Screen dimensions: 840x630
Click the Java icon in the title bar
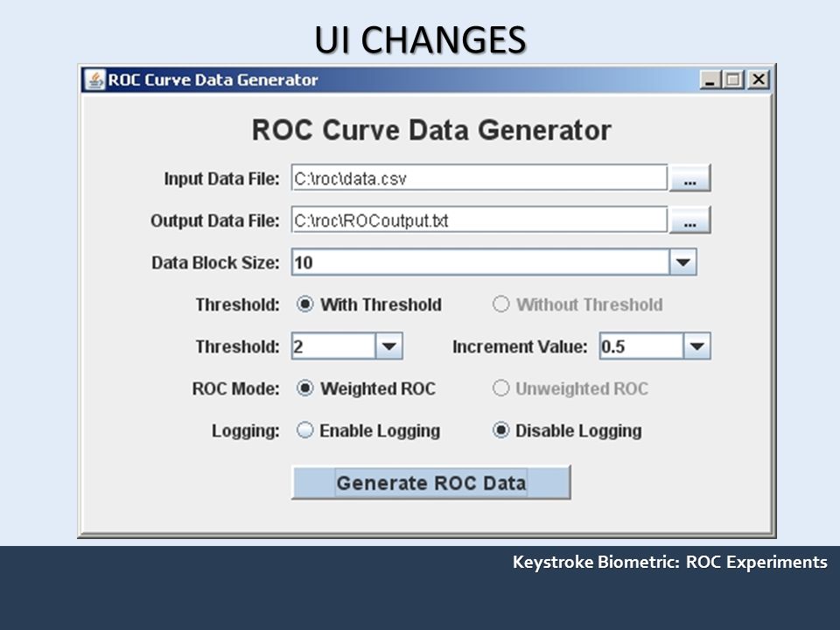pos(94,80)
